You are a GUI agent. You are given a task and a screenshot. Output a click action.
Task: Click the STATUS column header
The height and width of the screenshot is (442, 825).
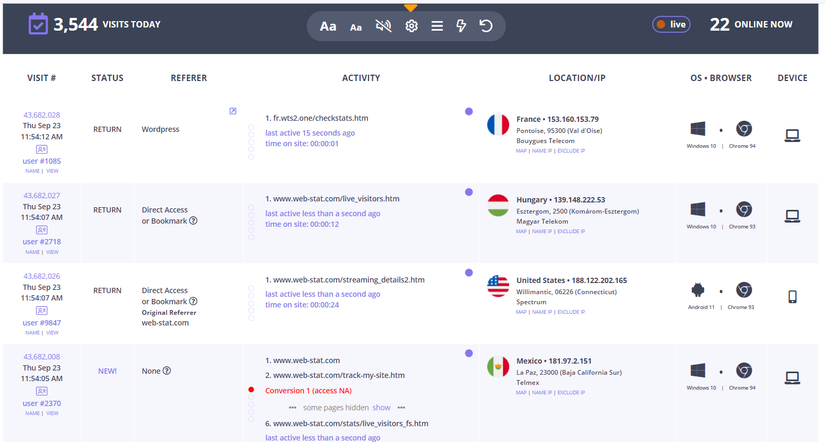107,78
